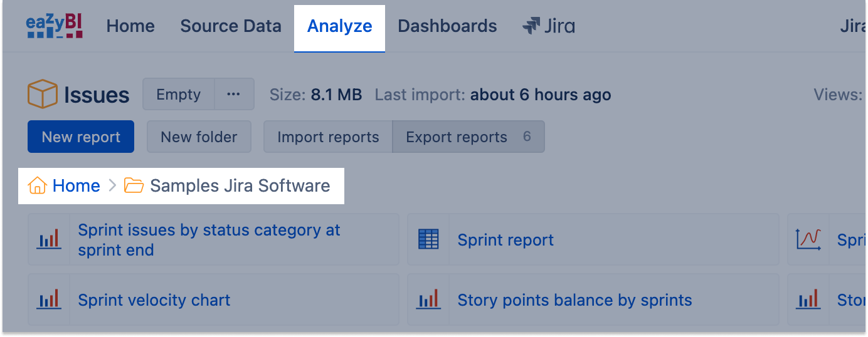This screenshot has width=868, height=337.
Task: Create a New folder
Action: 199,137
